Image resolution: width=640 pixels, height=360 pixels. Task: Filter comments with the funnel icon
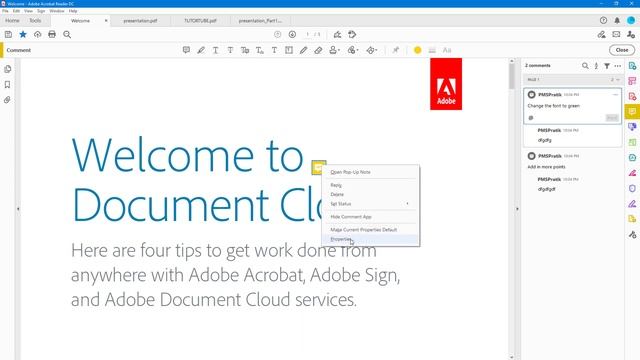(607, 66)
